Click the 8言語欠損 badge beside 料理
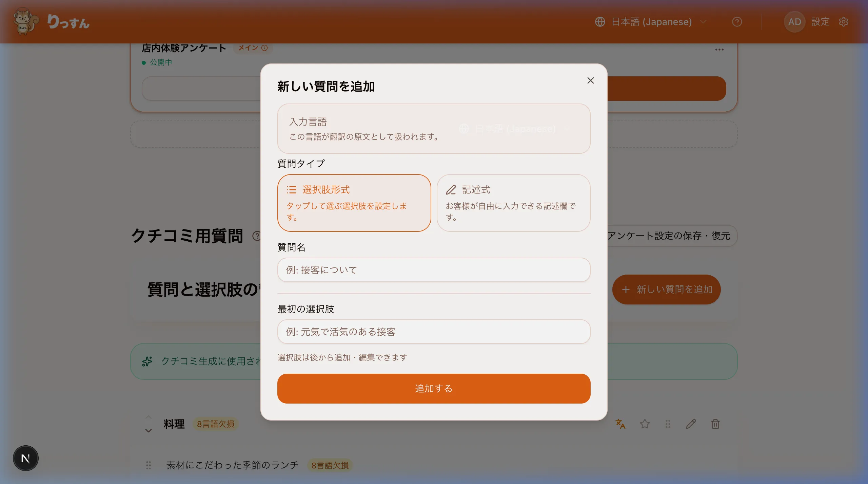868x484 pixels. (x=216, y=424)
